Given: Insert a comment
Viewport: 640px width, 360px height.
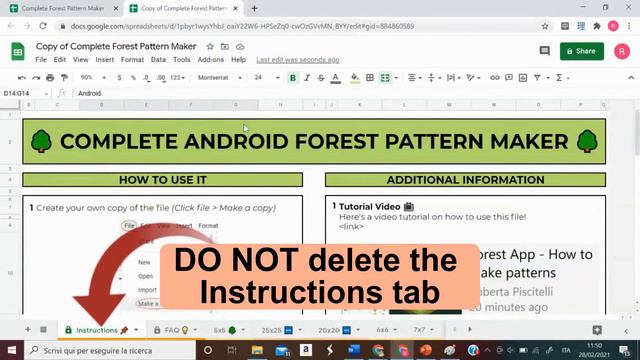Looking at the screenshot, I should point(509,78).
